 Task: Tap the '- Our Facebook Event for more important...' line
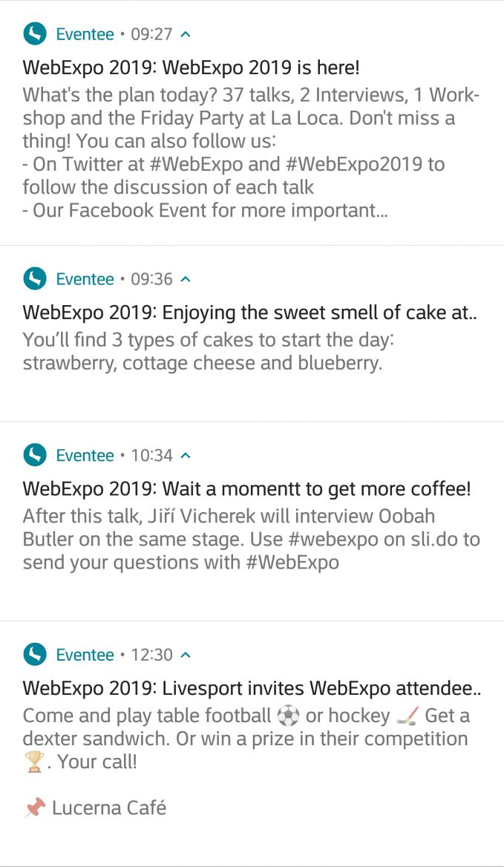coord(208,211)
